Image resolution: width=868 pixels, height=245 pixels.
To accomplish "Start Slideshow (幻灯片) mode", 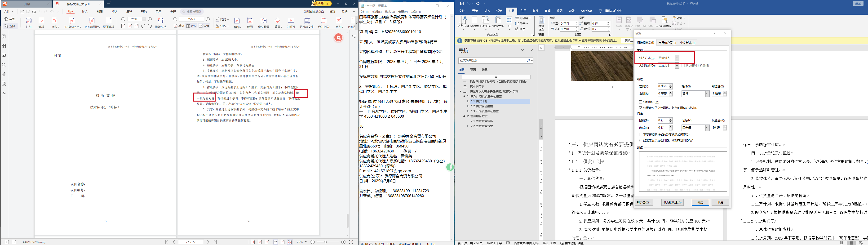I will [291, 22].
